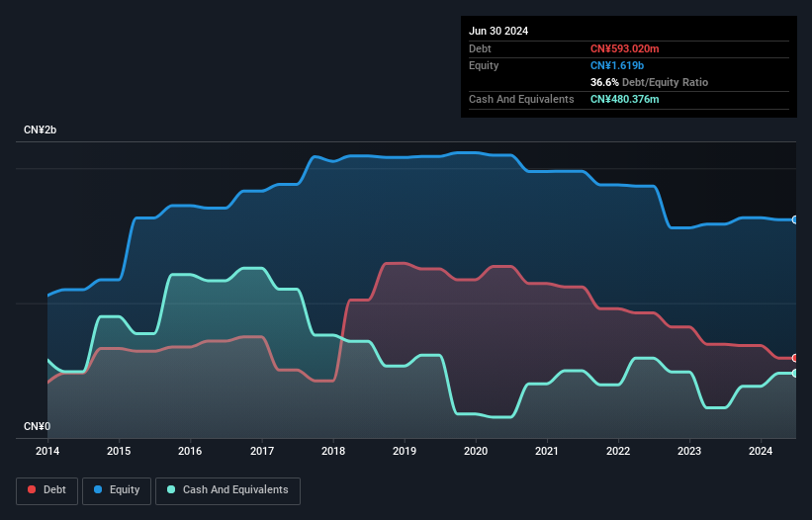The width and height of the screenshot is (812, 520).
Task: Click the 36.6% Debt/Equity Ratio text
Action: (x=649, y=82)
